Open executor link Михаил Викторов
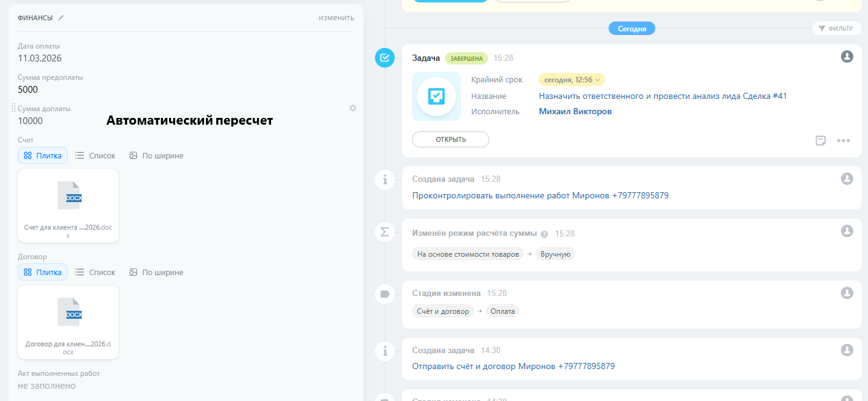Screen dimensions: 868x401 point(575,112)
